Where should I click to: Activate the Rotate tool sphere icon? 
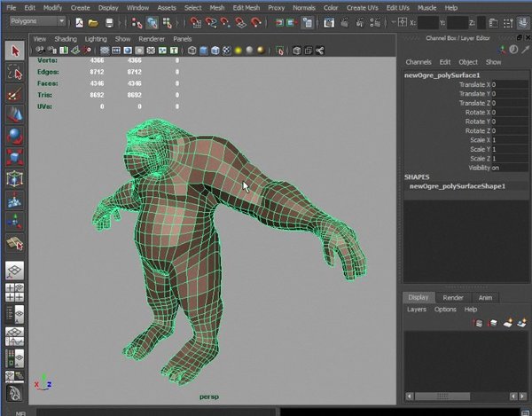pos(14,136)
